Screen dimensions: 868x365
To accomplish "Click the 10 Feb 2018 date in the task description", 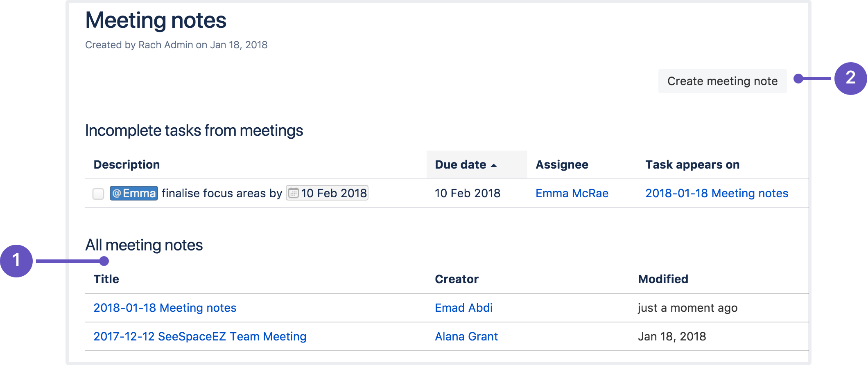I will point(334,193).
